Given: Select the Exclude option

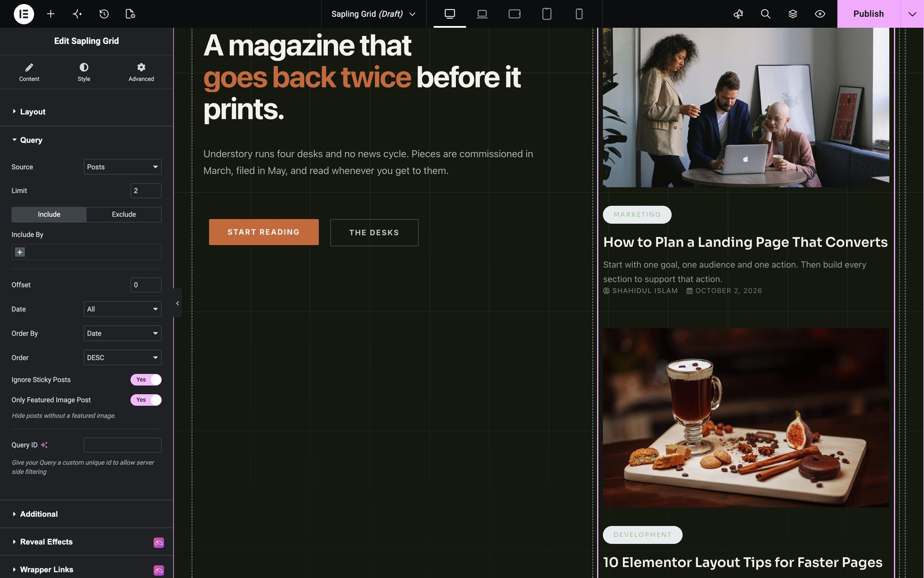Looking at the screenshot, I should click(124, 214).
